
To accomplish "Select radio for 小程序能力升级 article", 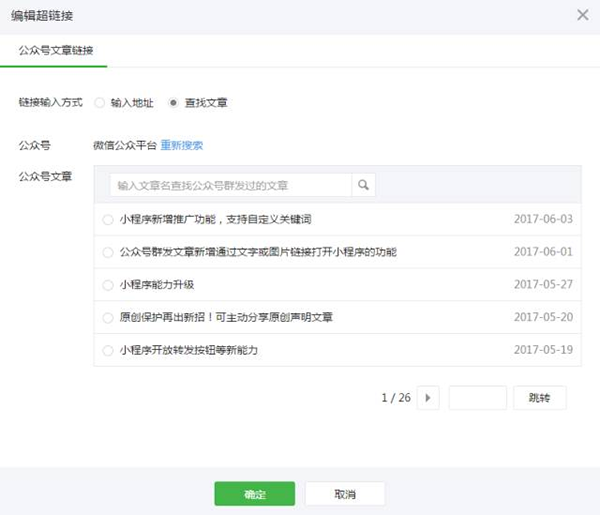I will tap(108, 285).
